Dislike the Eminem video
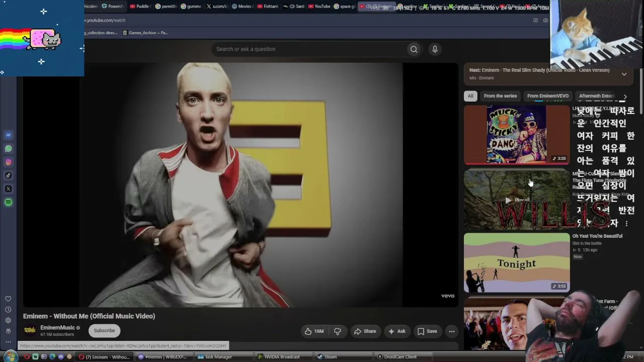Viewport: 644px width, 362px height. click(338, 331)
